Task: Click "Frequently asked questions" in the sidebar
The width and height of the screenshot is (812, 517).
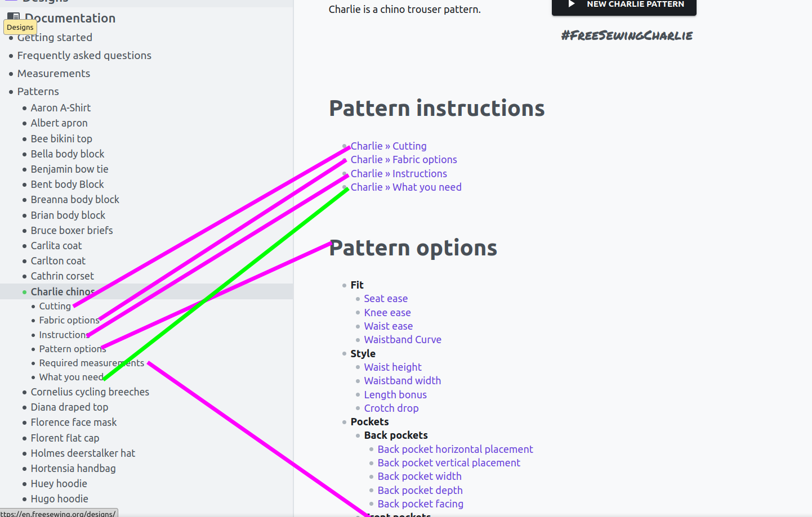Action: tap(84, 55)
